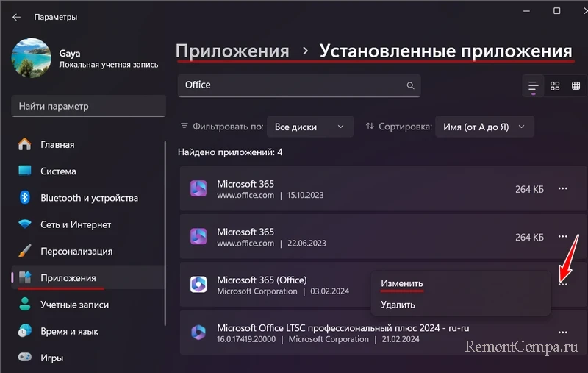Click the app search field containing Office
Viewport: 588px width, 373px height.
299,85
